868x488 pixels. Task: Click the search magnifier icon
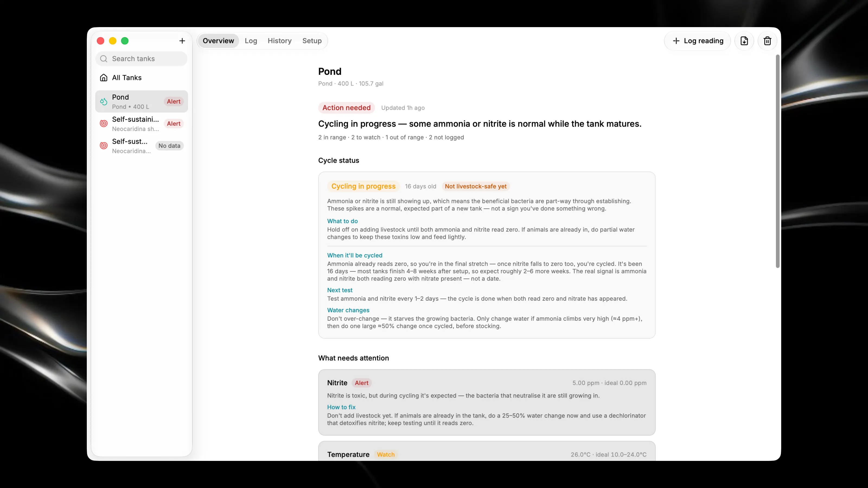click(104, 59)
